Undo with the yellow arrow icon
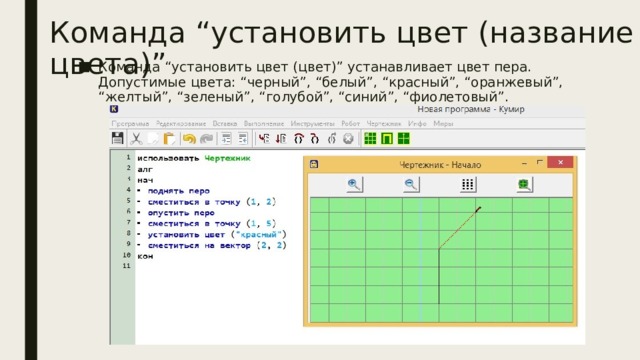Image resolution: width=640 pixels, height=360 pixels. 189,139
